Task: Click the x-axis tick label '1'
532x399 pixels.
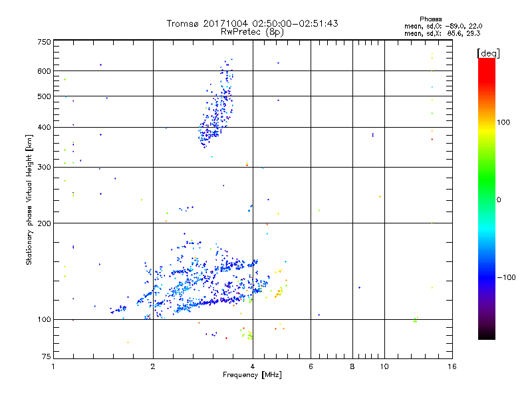Action: click(53, 366)
